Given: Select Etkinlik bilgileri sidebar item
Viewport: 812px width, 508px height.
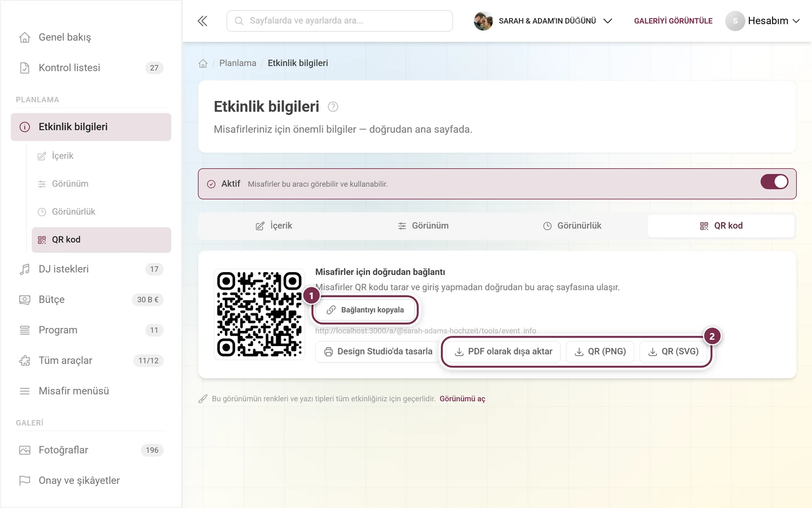Looking at the screenshot, I should (x=91, y=127).
